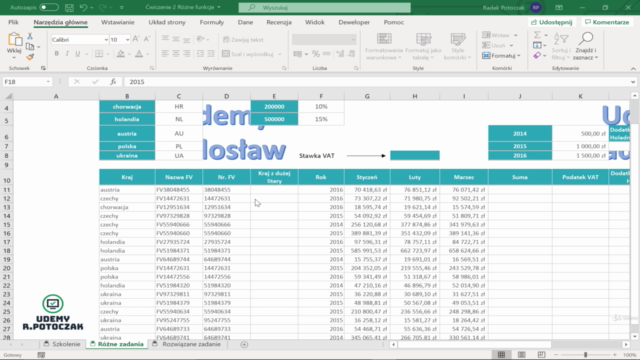Click the Insert Function fx icon

tap(113, 82)
